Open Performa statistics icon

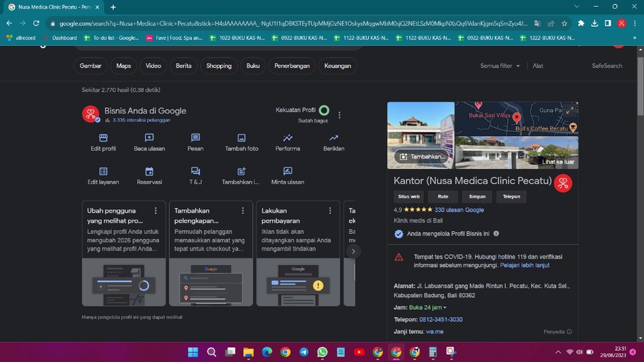click(288, 142)
